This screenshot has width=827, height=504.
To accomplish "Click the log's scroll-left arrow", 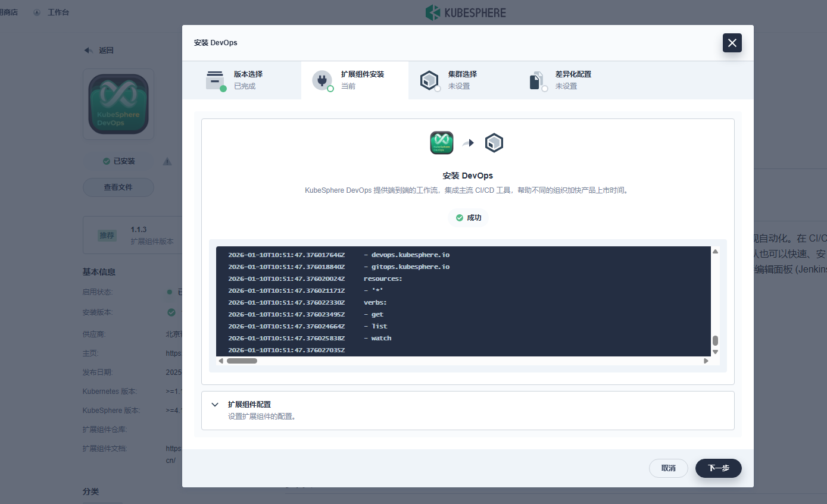I will pos(221,361).
